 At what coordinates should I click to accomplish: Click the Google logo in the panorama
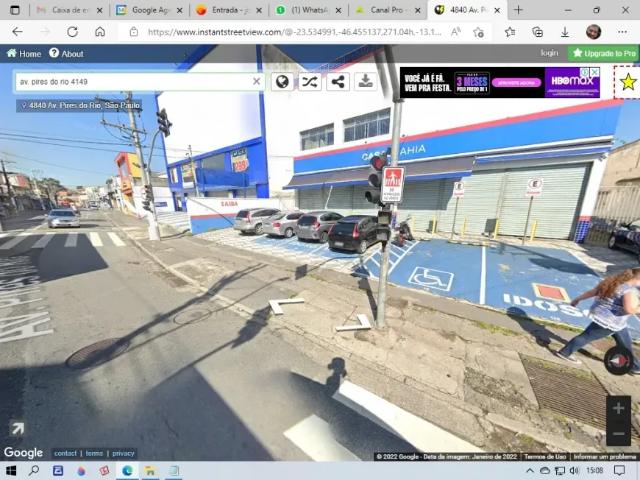[23, 452]
